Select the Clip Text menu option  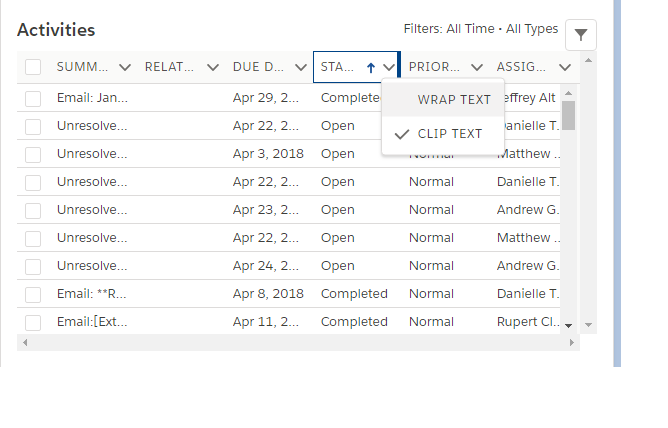[450, 134]
